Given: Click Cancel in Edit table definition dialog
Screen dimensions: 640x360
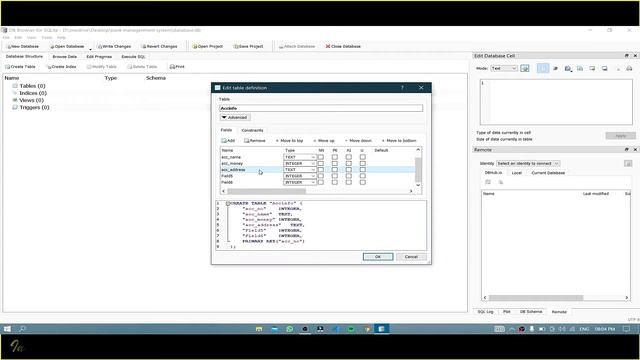Looking at the screenshot, I should [411, 257].
